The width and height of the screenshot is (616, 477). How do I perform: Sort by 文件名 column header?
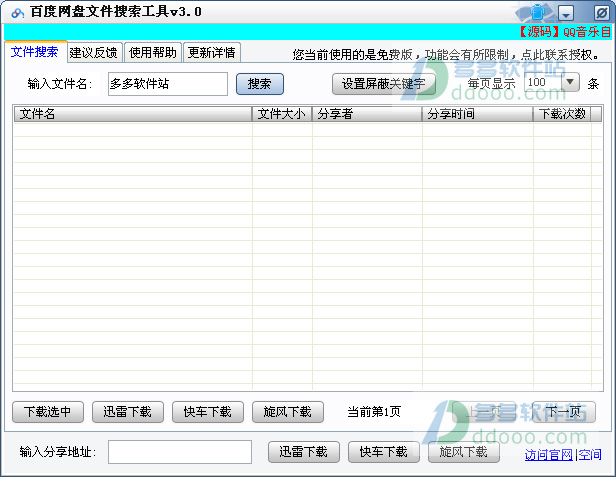pyautogui.click(x=133, y=114)
